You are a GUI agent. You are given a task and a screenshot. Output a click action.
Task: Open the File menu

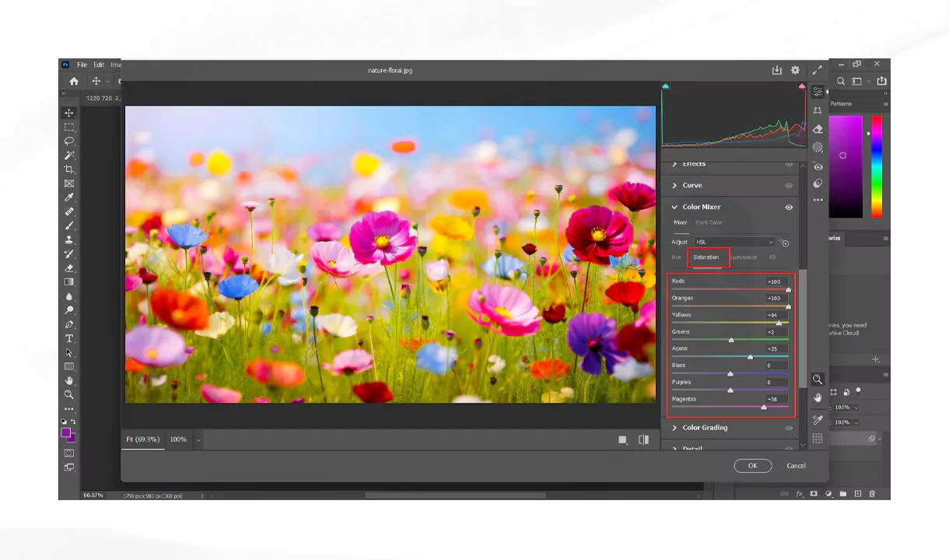82,65
